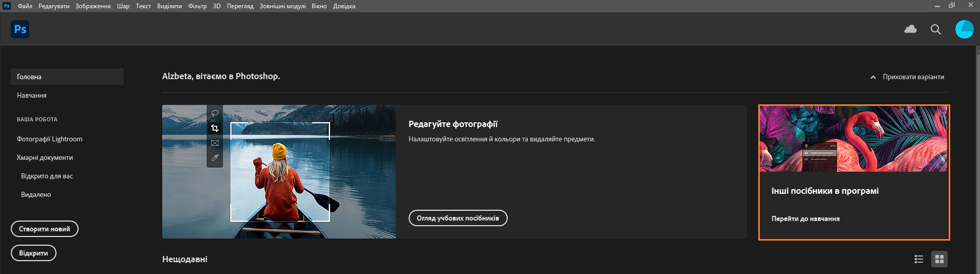Image resolution: width=980 pixels, height=274 pixels.
Task: Click Перейти до навчання link
Action: (805, 218)
